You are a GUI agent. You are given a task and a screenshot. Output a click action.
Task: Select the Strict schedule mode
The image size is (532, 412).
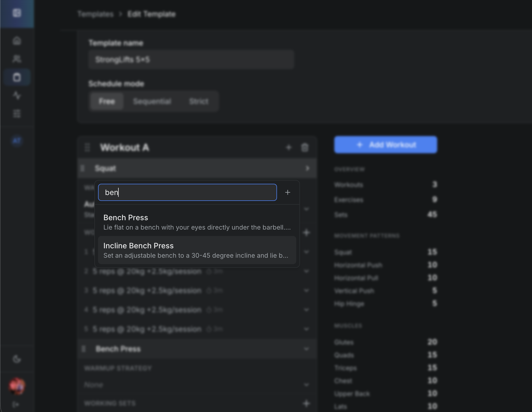click(198, 101)
